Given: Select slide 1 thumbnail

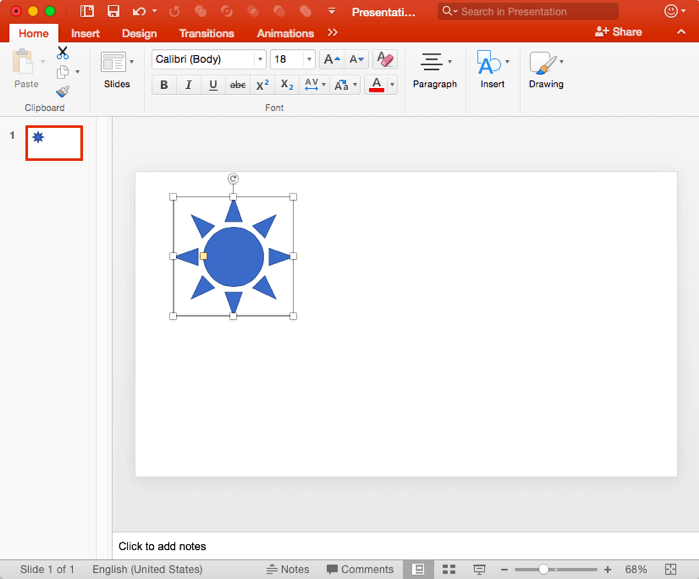Looking at the screenshot, I should point(54,143).
